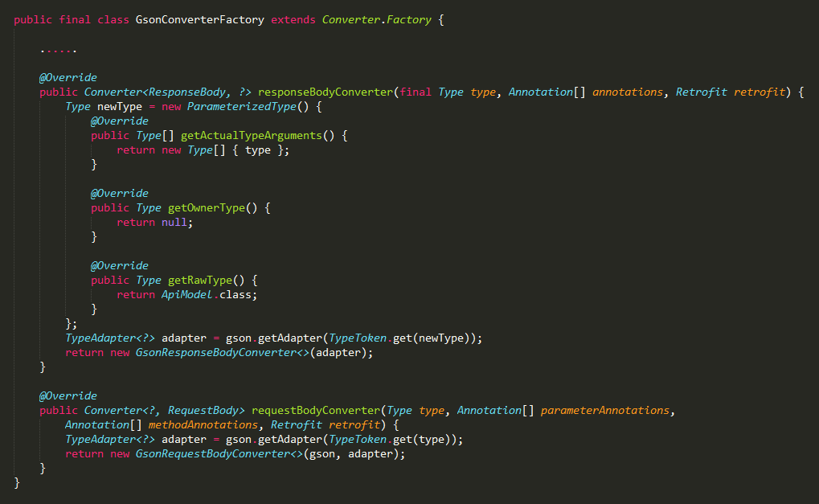This screenshot has height=504, width=819.
Task: Click 'ApiModel' in the return statement
Action: click(187, 294)
